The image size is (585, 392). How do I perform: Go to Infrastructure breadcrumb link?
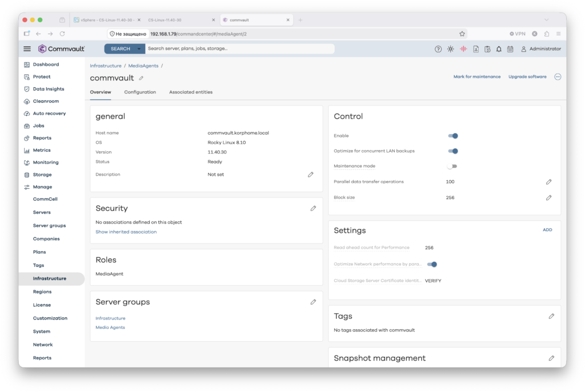[106, 66]
